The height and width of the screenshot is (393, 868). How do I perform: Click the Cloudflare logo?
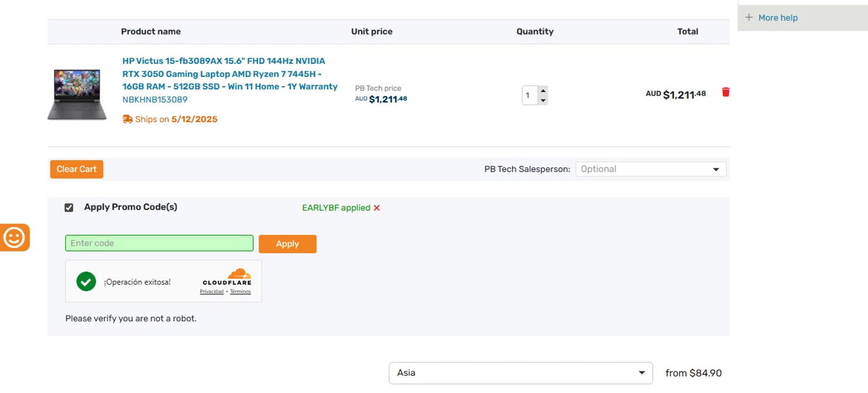[x=227, y=277]
